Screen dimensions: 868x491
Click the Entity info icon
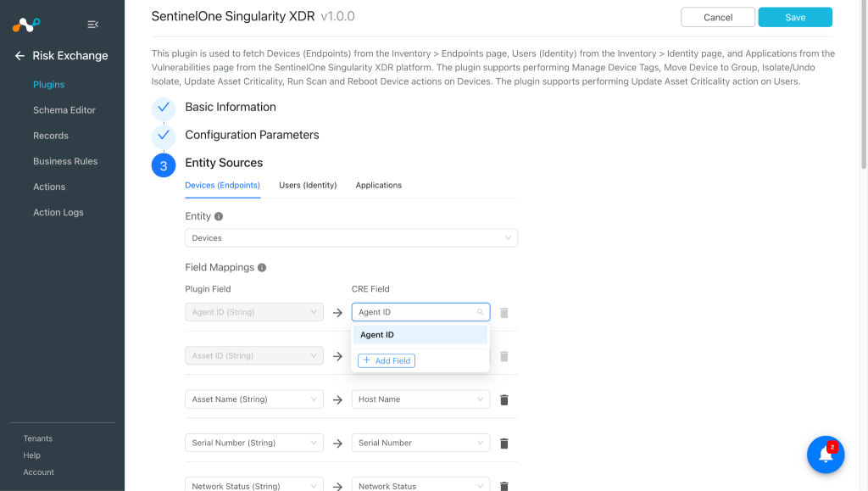(219, 216)
